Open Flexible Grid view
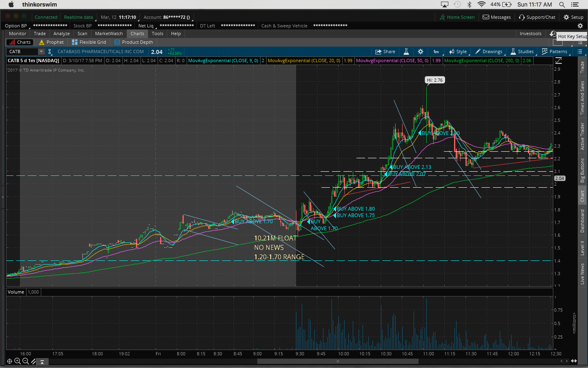This screenshot has width=588, height=368. [x=89, y=42]
